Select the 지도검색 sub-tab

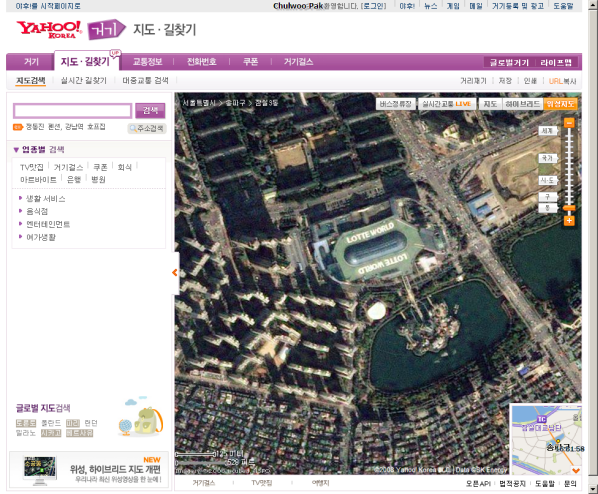(31, 80)
